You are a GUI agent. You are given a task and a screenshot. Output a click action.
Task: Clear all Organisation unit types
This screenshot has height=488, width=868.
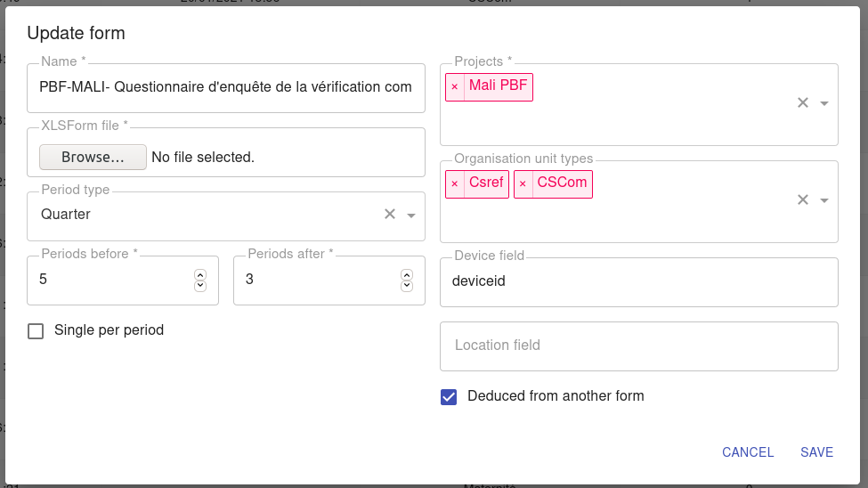pyautogui.click(x=803, y=199)
